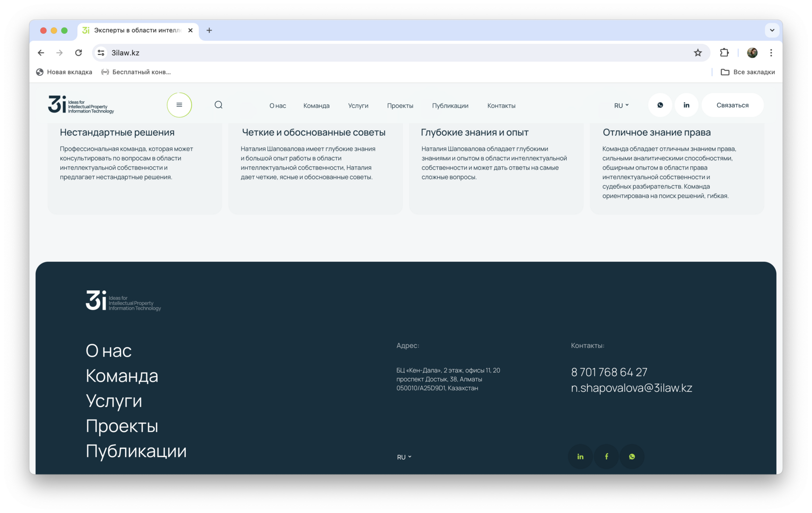Open О нас in header navigation
The image size is (812, 513).
(278, 106)
